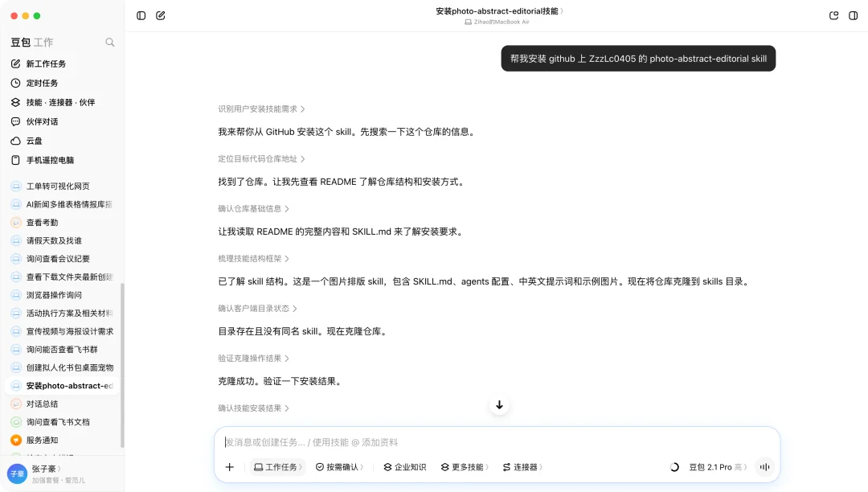868x492 pixels.
Task: Open 技能·连接器·伙伴 section
Action: pyautogui.click(x=62, y=102)
